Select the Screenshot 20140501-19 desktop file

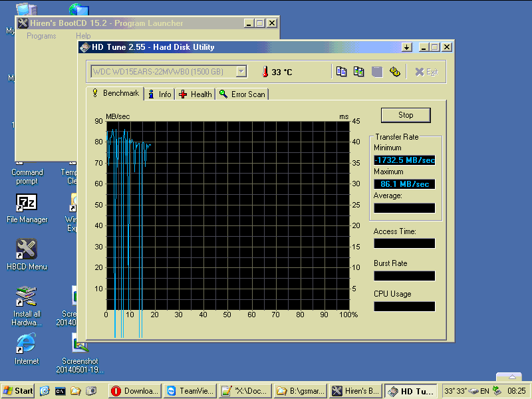click(80, 353)
